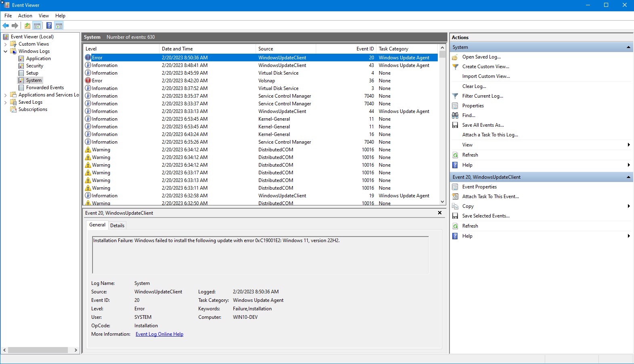Viewport: 634px width, 364px height.
Task: Click the Event Properties icon in Actions pane
Action: point(455,187)
